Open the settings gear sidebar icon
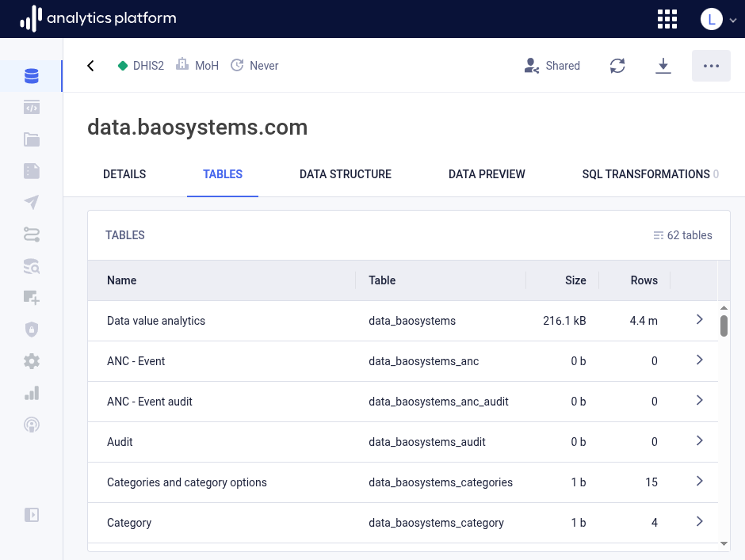The width and height of the screenshot is (745, 560). 32,361
